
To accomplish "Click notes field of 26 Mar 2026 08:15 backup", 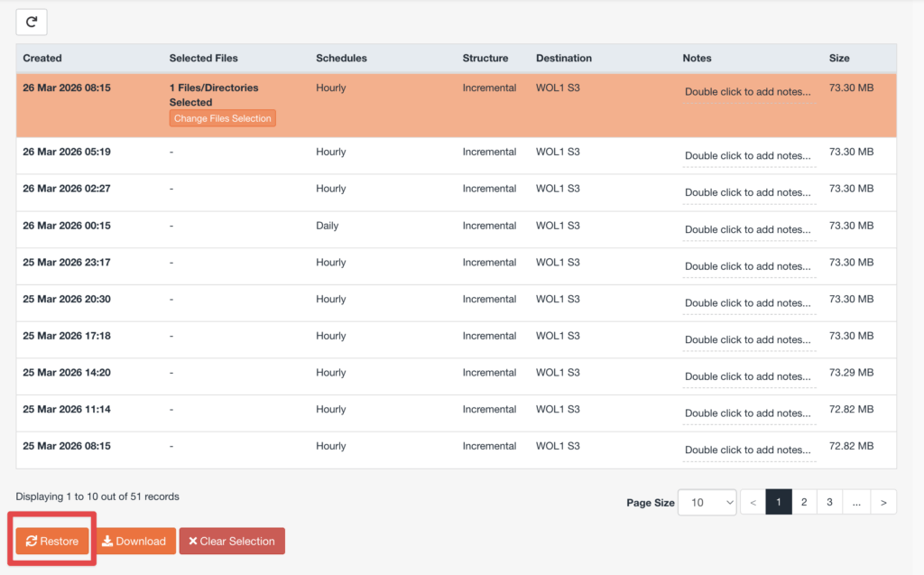I will (748, 92).
